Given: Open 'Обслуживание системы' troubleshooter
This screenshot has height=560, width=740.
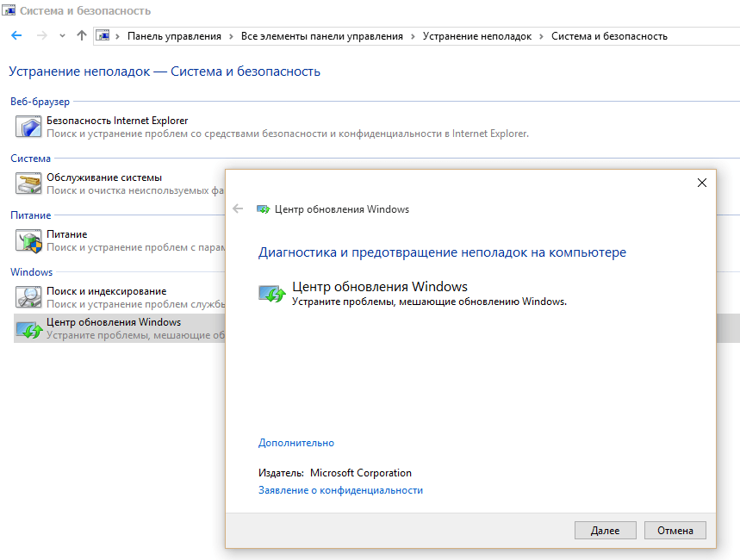Looking at the screenshot, I should point(104,177).
